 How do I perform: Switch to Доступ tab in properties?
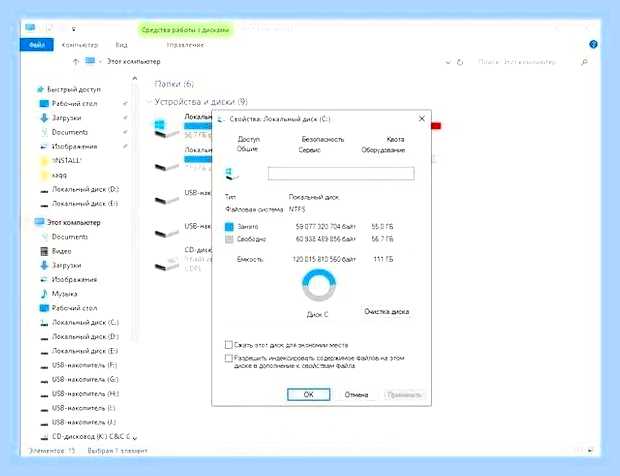pos(249,139)
